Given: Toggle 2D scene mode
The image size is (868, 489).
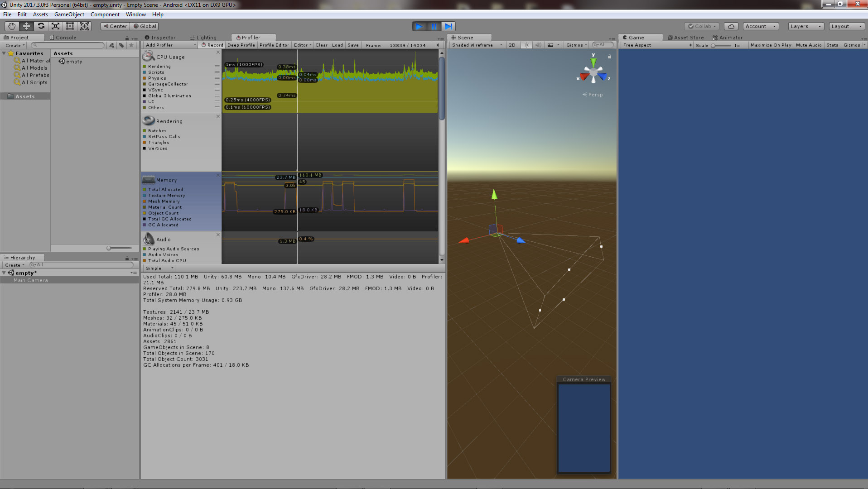Looking at the screenshot, I should [512, 45].
